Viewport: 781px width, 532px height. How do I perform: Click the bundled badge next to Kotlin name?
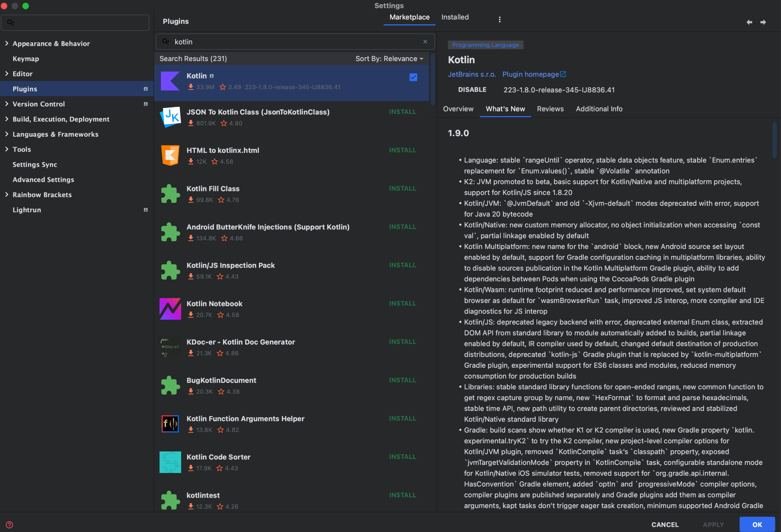[211, 76]
